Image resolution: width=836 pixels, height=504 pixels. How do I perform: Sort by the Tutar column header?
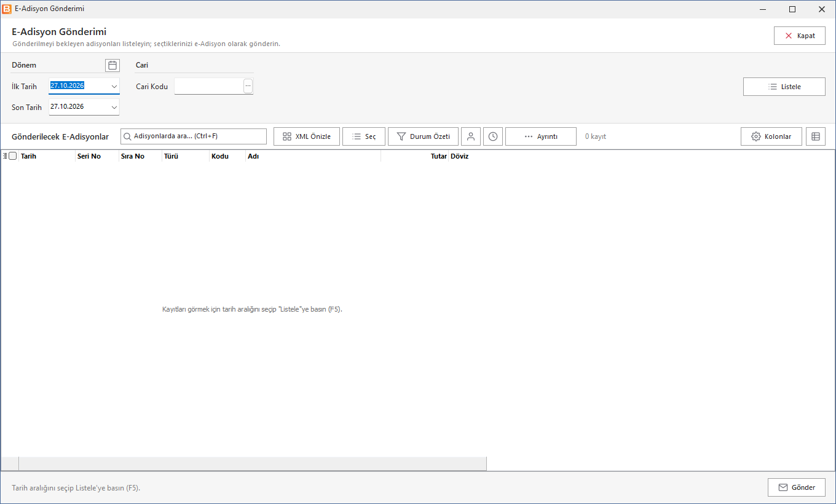pos(415,156)
